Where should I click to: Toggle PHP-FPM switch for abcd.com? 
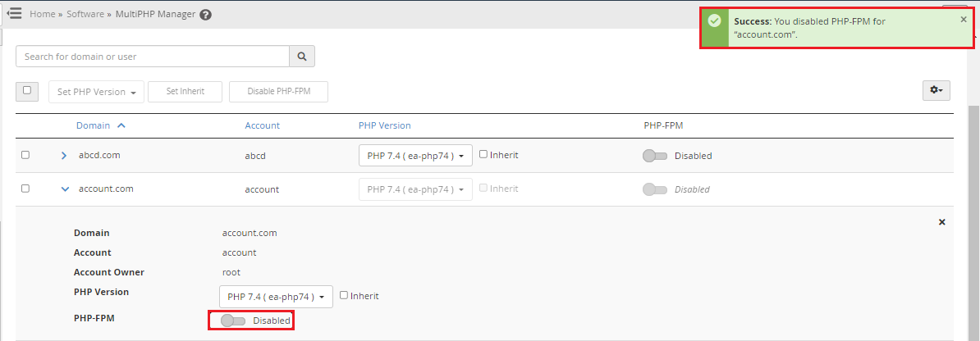point(655,156)
